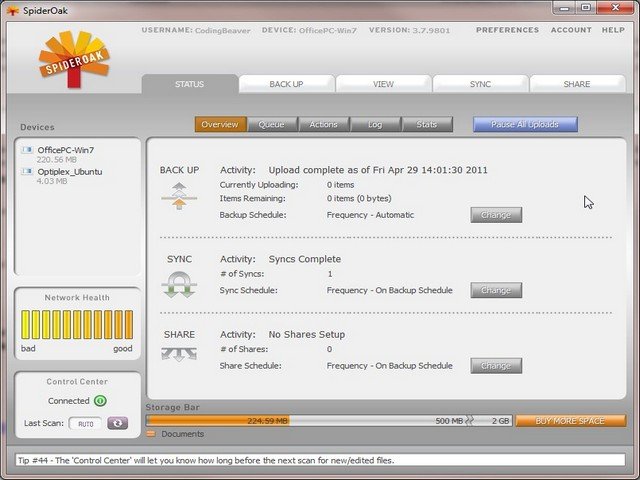Show the Queue sub-view
The image size is (640, 480).
click(x=271, y=125)
